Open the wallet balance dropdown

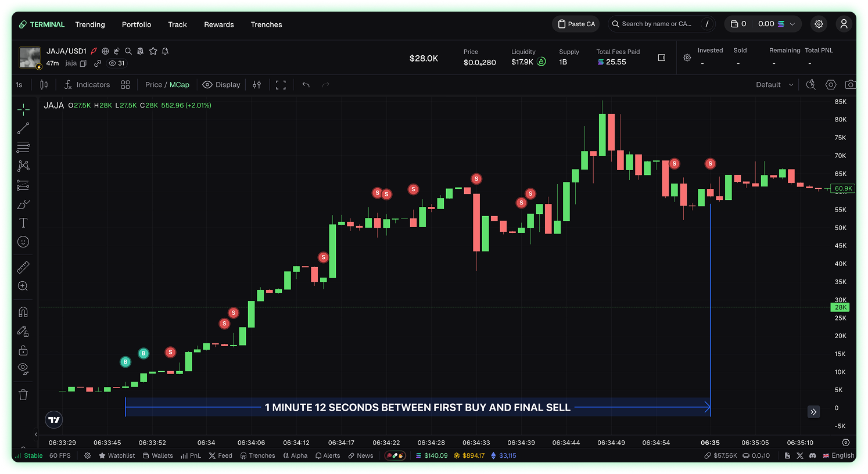coord(763,24)
